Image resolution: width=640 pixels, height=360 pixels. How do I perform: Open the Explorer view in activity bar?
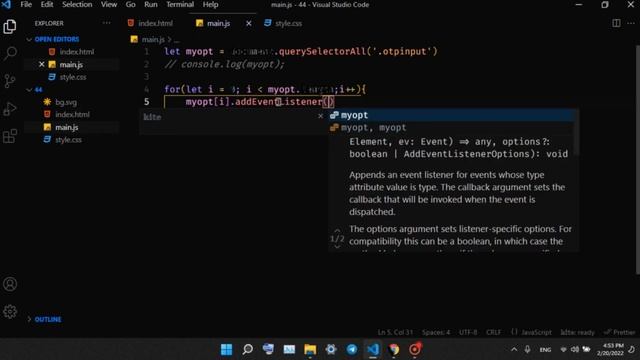(10, 27)
